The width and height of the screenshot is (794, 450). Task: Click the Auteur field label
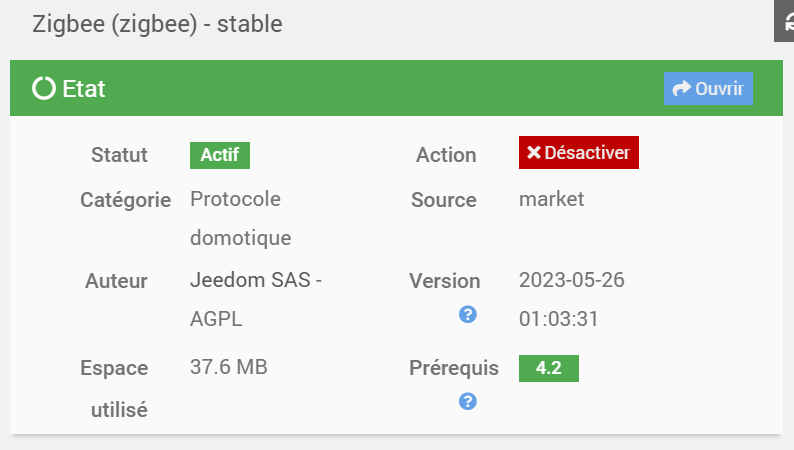click(116, 281)
